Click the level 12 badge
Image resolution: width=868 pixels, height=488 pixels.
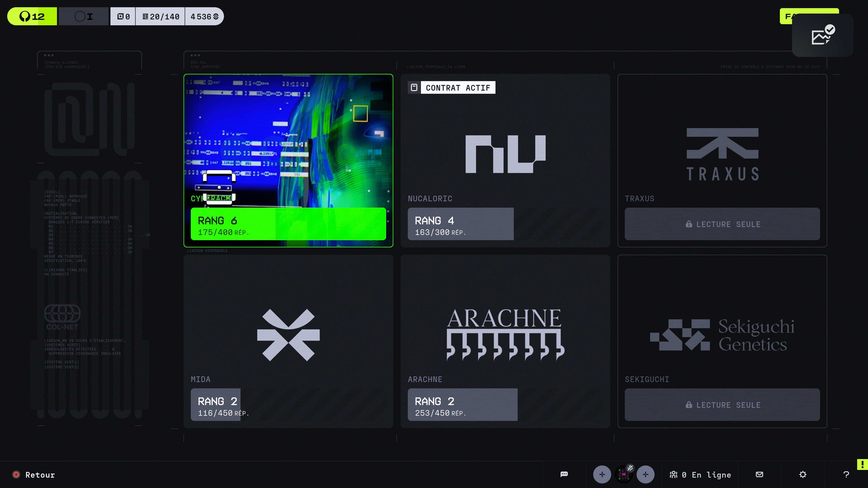[x=32, y=16]
